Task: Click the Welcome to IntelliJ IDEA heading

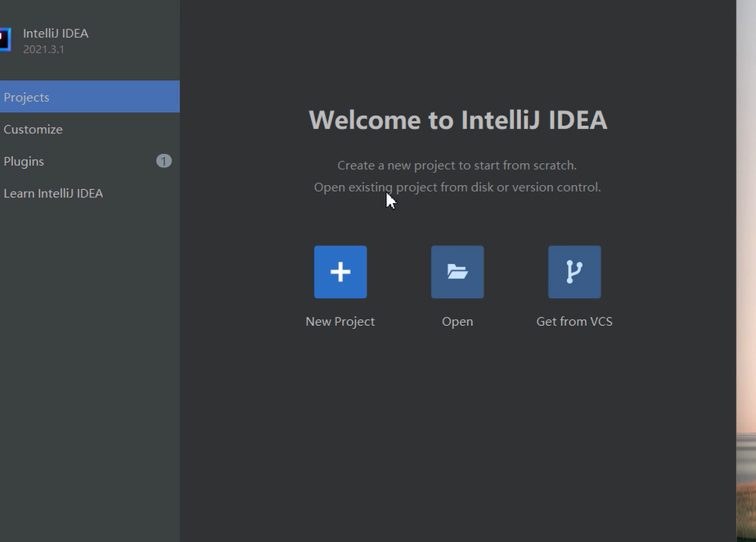Action: pos(457,120)
